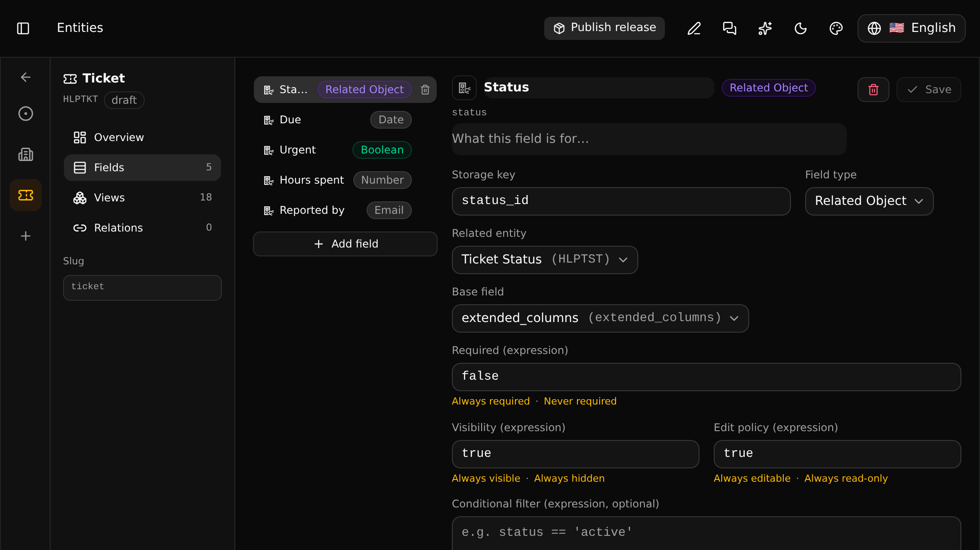Viewport: 980px width, 550px height.
Task: Delete Status field via list trash icon
Action: tap(425, 90)
